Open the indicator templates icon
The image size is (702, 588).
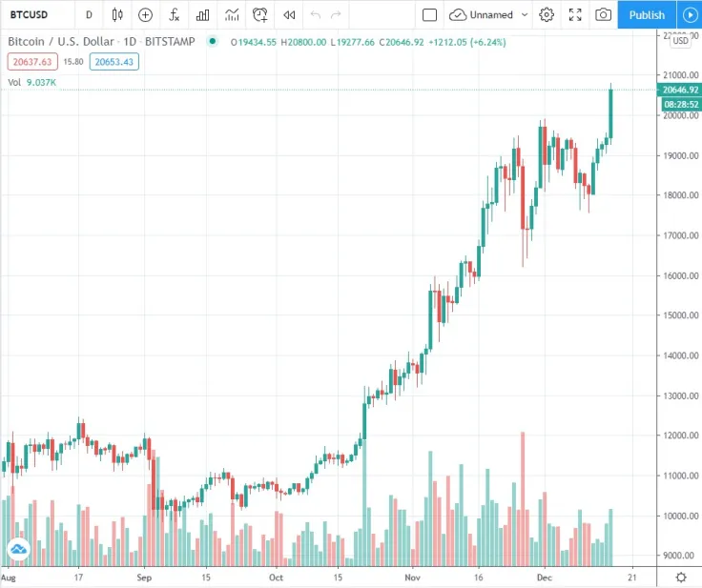[232, 15]
